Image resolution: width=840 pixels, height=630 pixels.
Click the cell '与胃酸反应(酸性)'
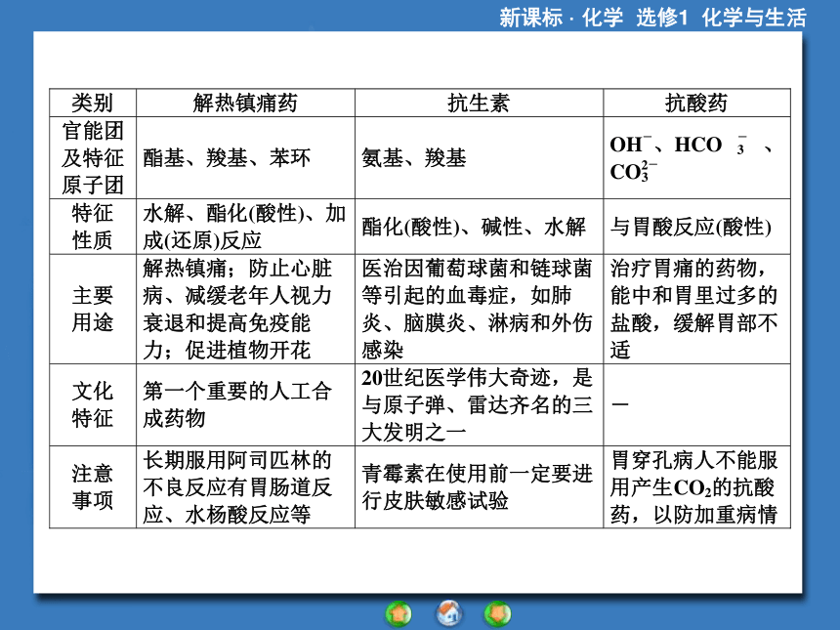coord(696,227)
